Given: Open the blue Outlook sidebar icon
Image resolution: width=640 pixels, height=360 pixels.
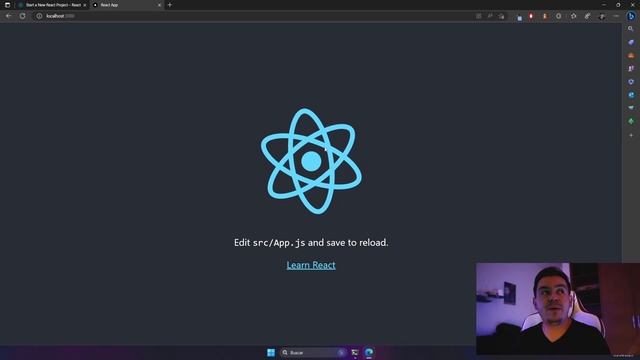Looking at the screenshot, I should (631, 95).
